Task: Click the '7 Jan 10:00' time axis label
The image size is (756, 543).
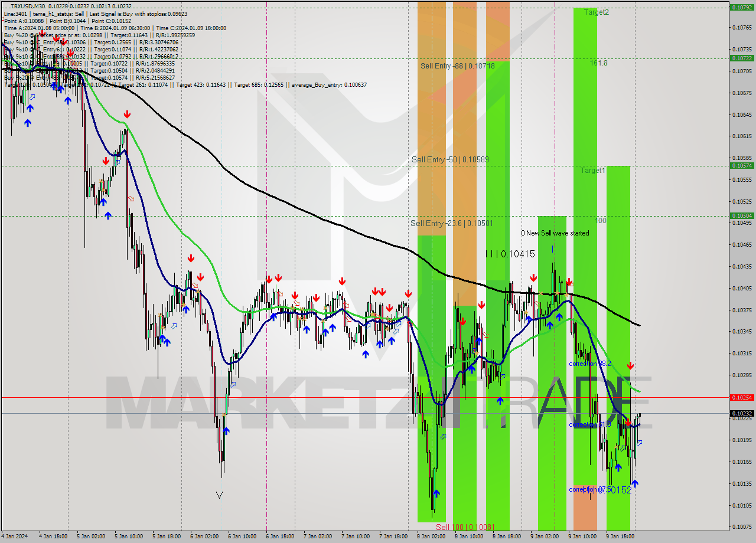Action: 356,537
